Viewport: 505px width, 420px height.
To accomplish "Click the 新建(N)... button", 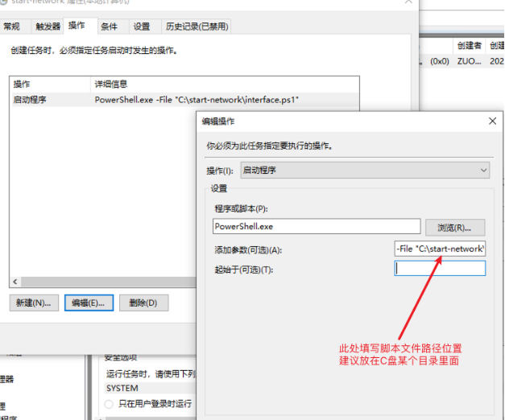I will click(34, 303).
